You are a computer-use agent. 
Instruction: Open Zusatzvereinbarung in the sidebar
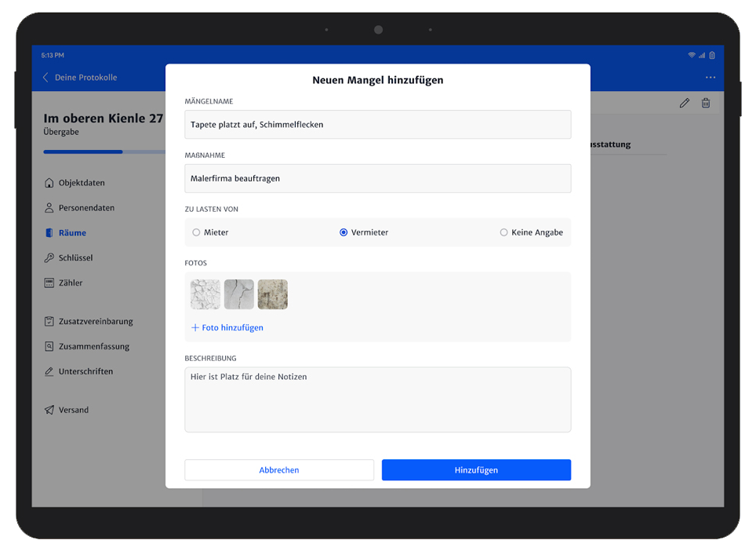95,321
